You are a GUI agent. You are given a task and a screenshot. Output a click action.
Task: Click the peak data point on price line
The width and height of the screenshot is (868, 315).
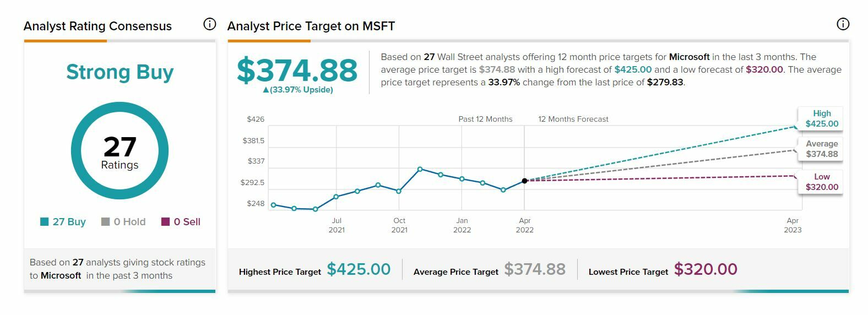(x=420, y=169)
